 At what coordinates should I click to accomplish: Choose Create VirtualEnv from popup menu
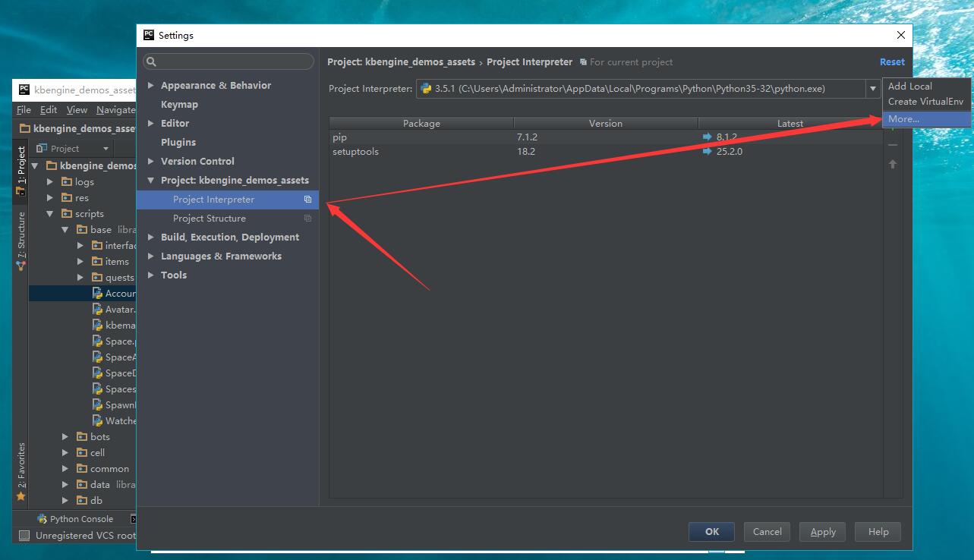tap(926, 102)
